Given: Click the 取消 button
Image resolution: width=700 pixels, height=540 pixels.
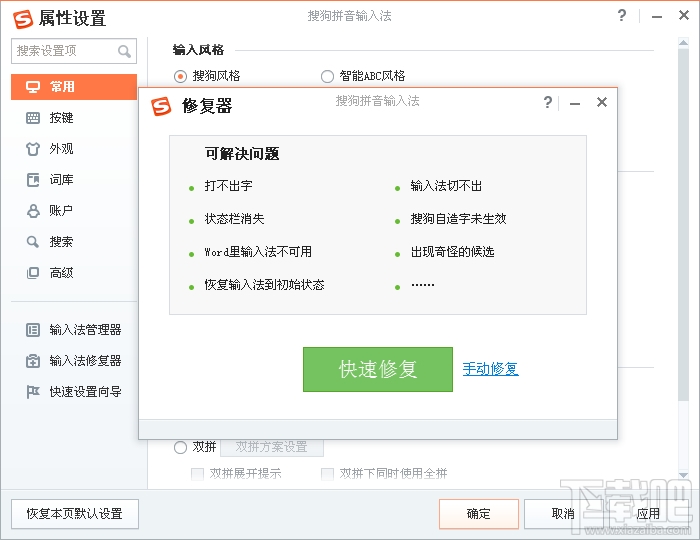Looking at the screenshot, I should [x=563, y=514].
